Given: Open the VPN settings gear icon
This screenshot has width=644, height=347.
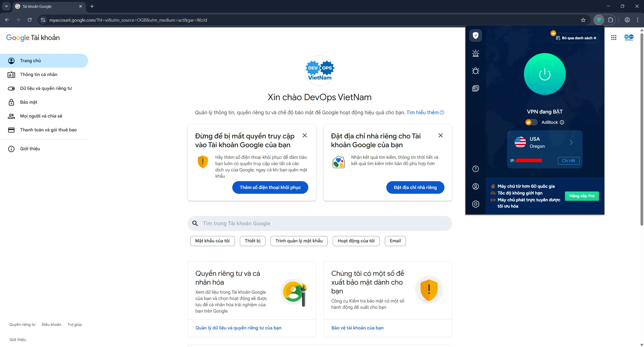Looking at the screenshot, I should 475,204.
